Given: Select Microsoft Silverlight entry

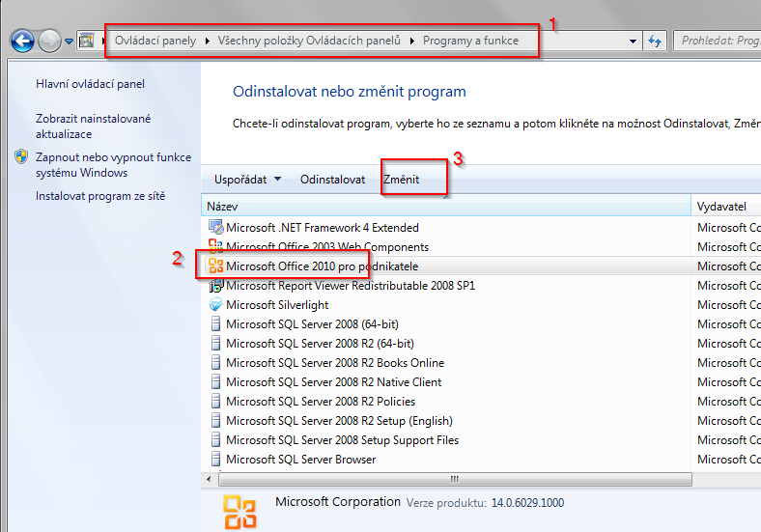Looking at the screenshot, I should click(x=277, y=305).
